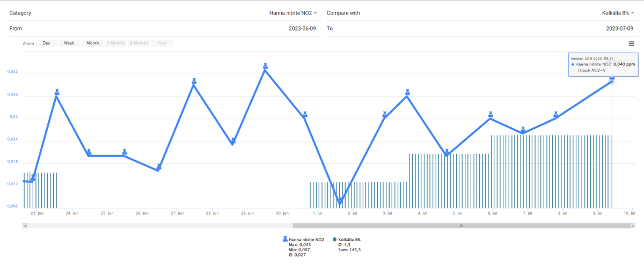Click the horizontal scrollbar thumb under the chart
The image size is (644, 270).
(x=461, y=226)
